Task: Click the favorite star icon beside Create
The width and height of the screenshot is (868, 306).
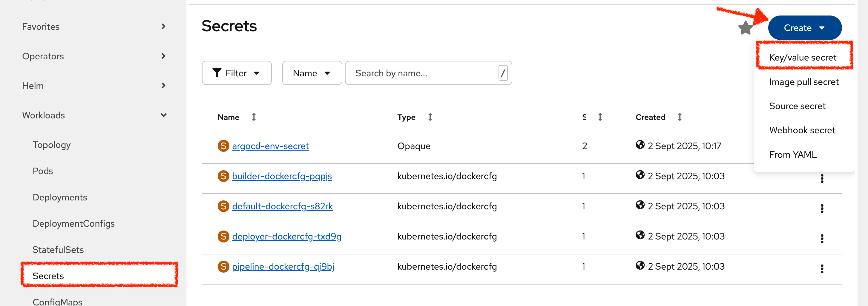Action: [745, 28]
